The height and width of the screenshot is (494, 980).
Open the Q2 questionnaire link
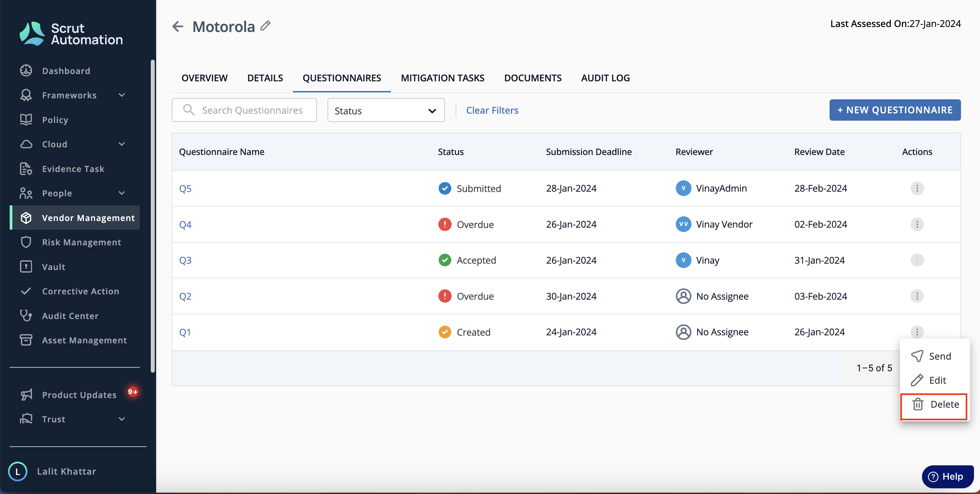185,296
